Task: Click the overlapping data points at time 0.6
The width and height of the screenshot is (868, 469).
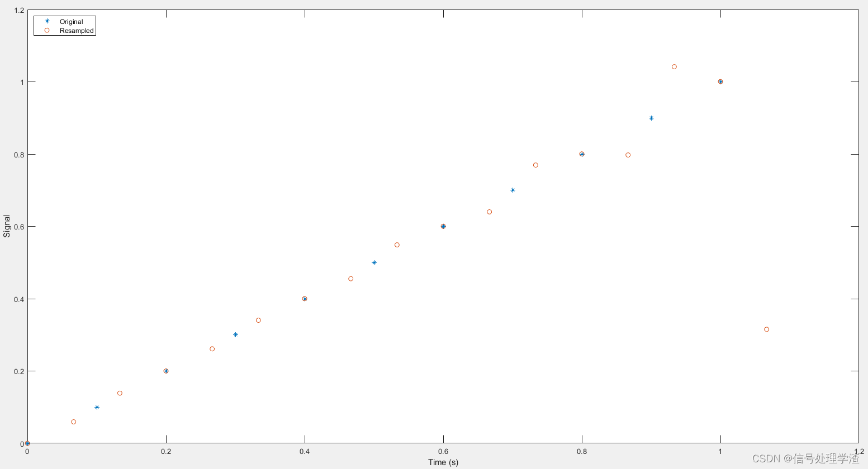Action: pyautogui.click(x=443, y=226)
